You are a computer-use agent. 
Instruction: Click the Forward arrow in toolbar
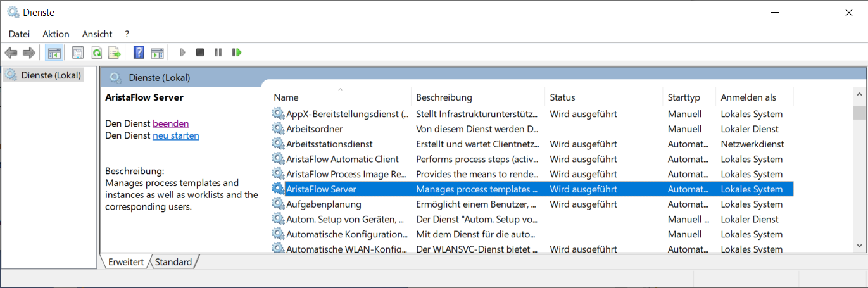coord(28,53)
